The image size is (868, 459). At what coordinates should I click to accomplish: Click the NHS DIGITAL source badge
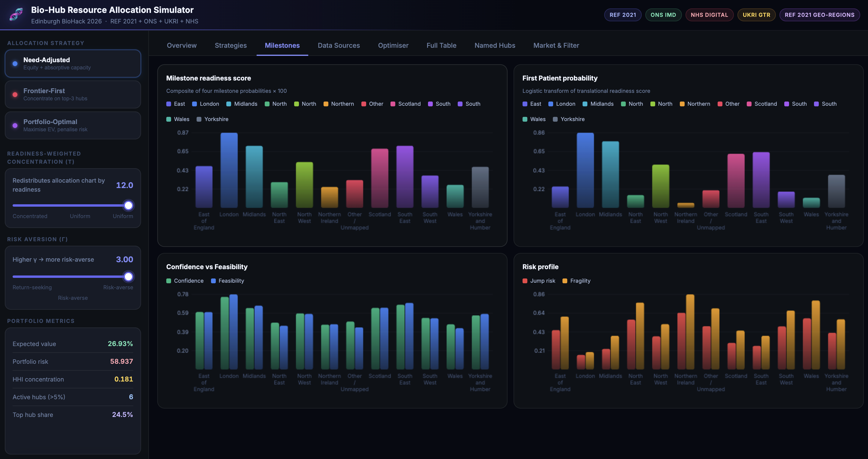click(709, 15)
